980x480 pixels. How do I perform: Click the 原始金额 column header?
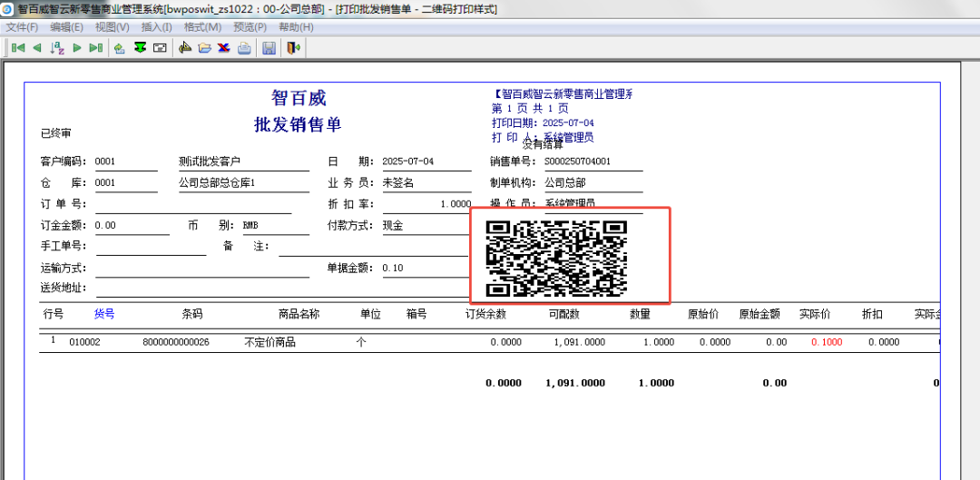(759, 314)
